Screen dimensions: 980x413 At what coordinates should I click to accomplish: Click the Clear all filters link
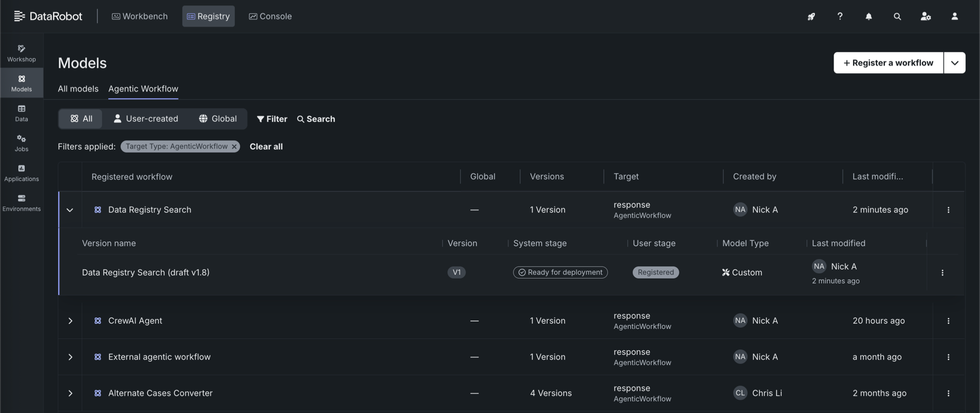pos(266,147)
